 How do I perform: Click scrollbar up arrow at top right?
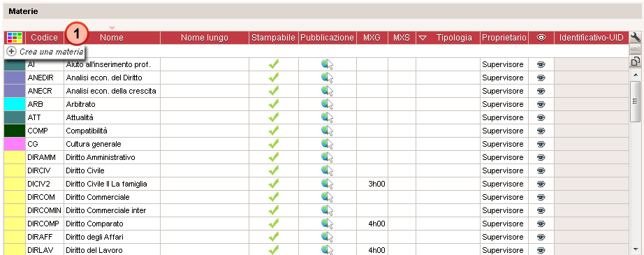(x=636, y=75)
